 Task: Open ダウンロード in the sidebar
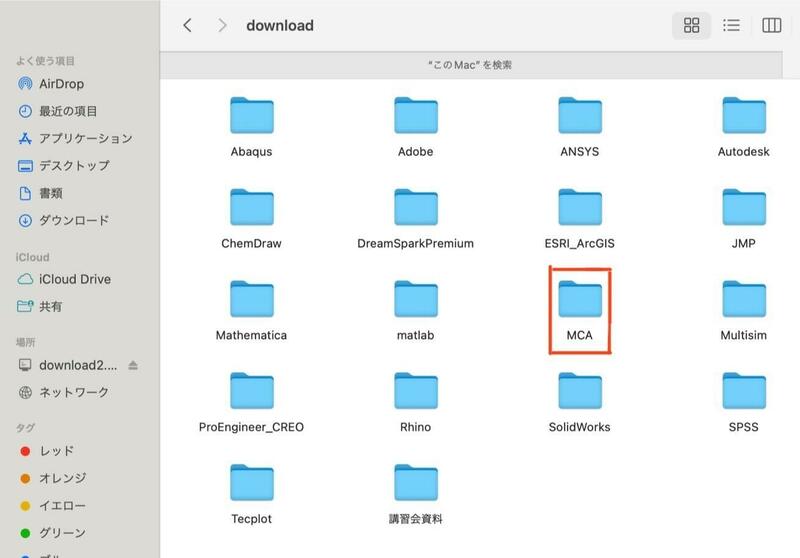63,220
